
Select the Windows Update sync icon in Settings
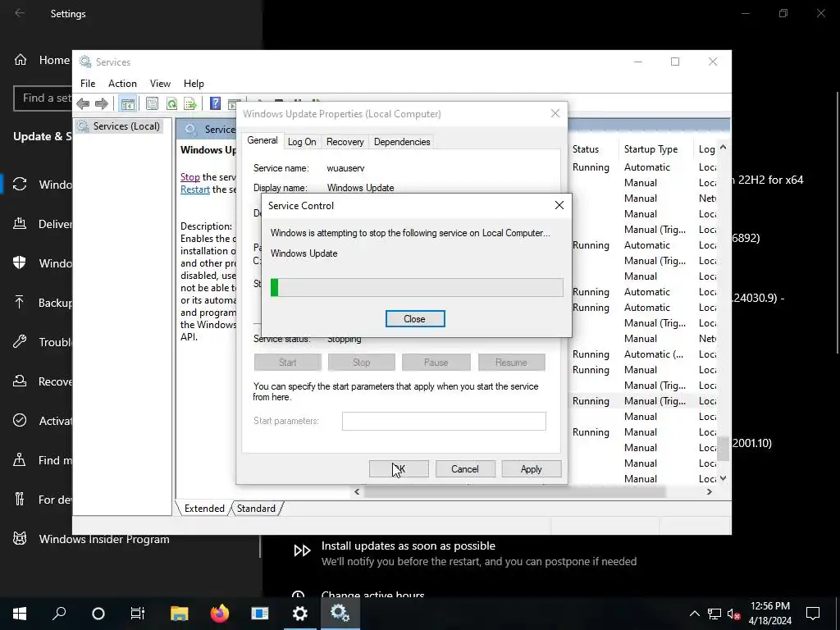click(x=20, y=185)
